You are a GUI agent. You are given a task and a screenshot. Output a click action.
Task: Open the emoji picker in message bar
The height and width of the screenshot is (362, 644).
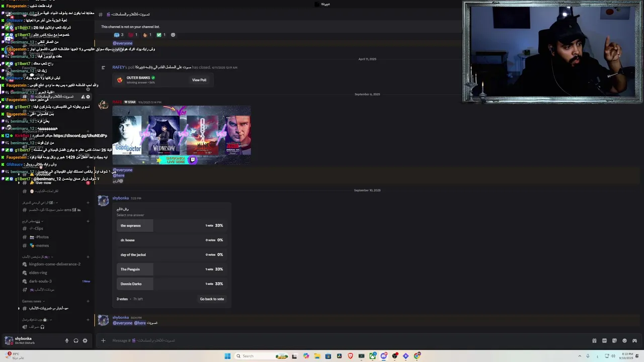[624, 340]
